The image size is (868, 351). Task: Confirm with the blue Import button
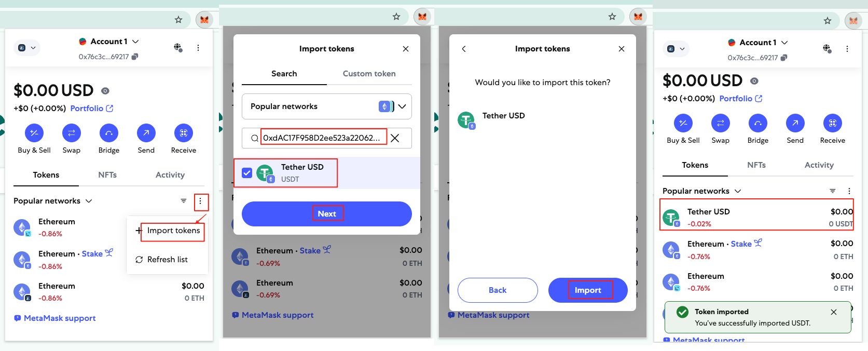tap(588, 290)
